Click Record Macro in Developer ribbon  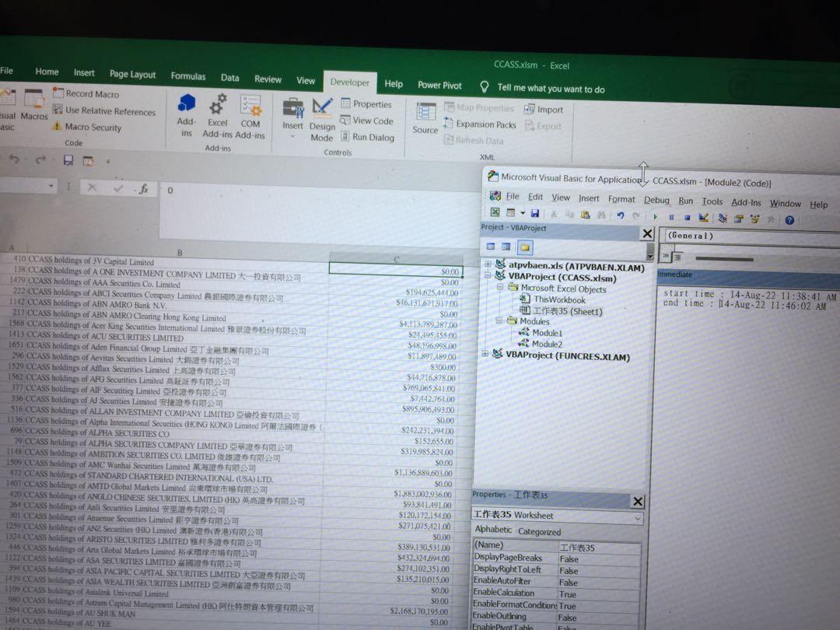(86, 94)
